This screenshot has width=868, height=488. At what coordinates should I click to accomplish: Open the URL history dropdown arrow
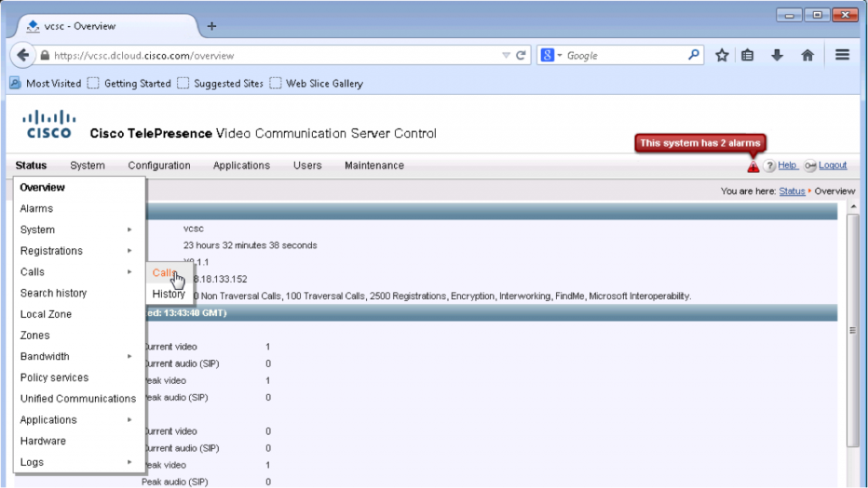click(x=506, y=55)
